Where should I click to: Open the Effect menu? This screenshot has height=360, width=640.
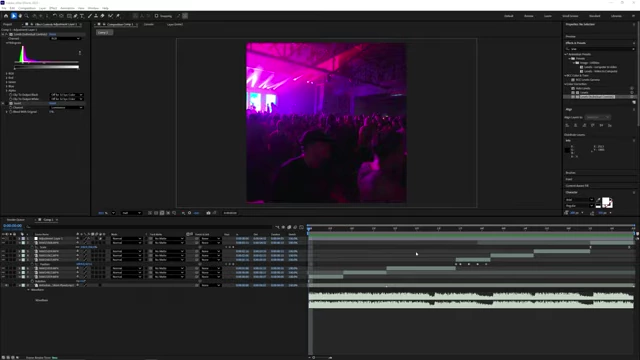pyautogui.click(x=53, y=8)
